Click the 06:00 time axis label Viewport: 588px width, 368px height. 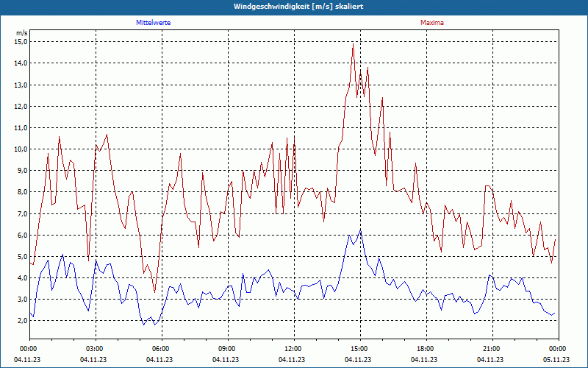coord(162,349)
